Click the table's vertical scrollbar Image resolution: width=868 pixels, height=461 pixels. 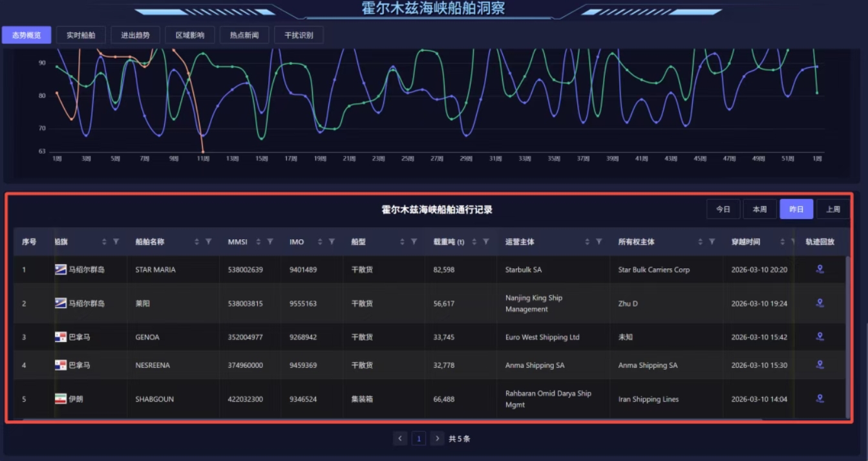(849, 336)
